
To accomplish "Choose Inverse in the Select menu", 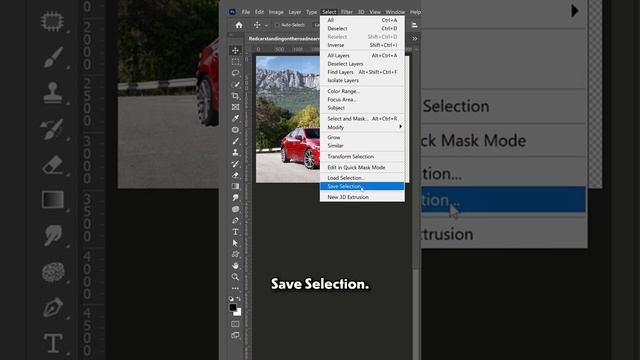I will coord(362,45).
